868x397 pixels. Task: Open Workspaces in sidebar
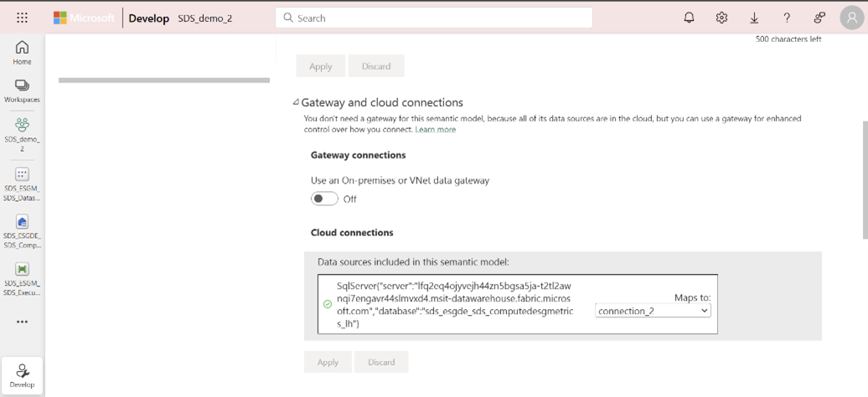point(22,91)
